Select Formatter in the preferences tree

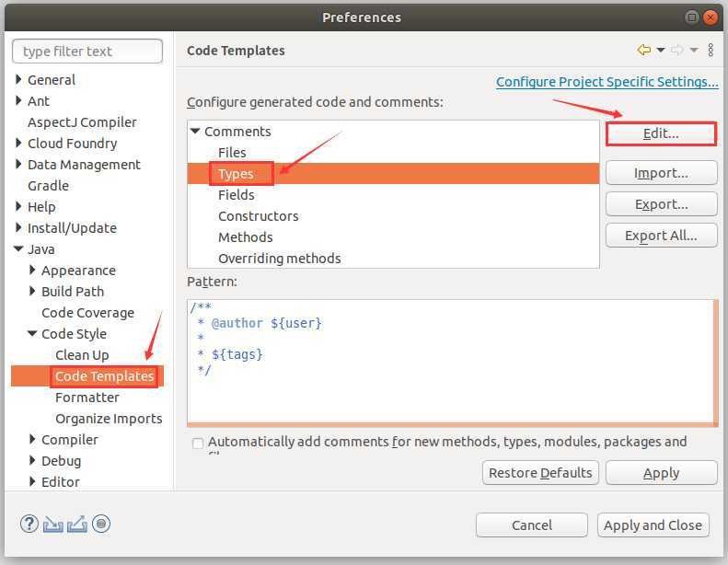pos(87,398)
